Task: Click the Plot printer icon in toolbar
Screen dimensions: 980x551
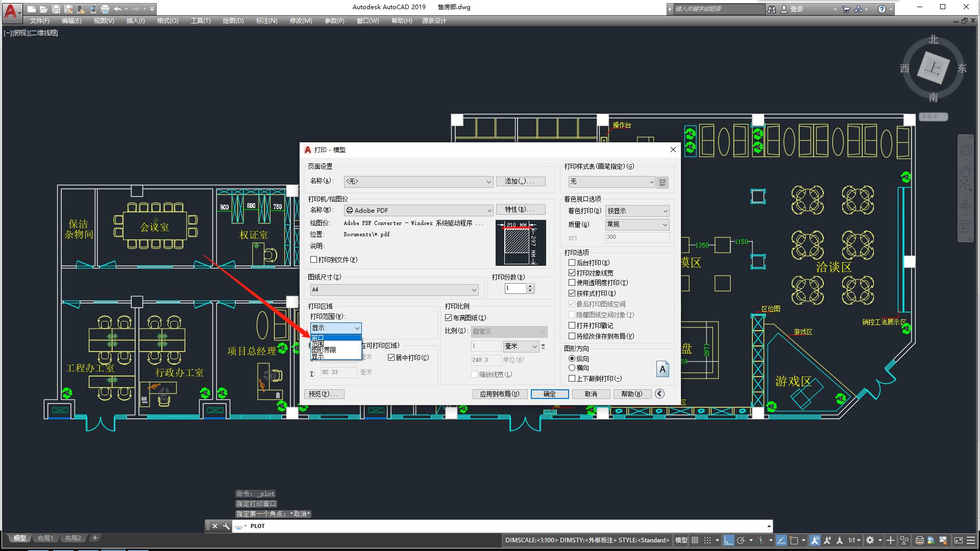Action: click(105, 9)
